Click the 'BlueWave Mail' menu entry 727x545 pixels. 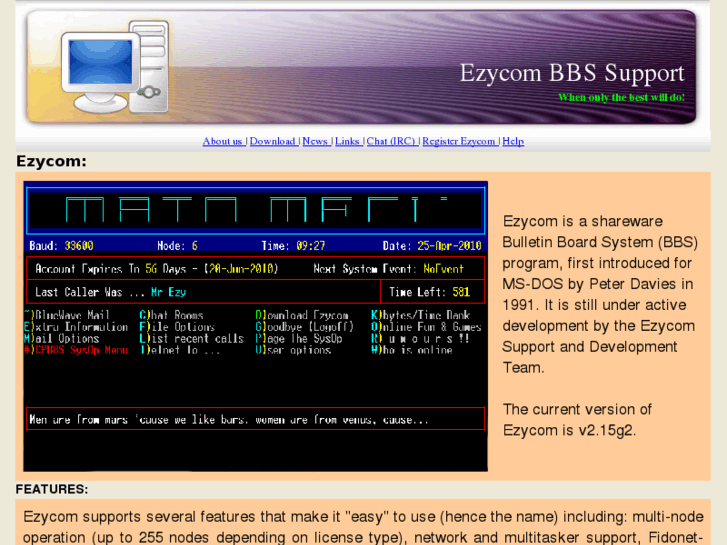pos(67,315)
